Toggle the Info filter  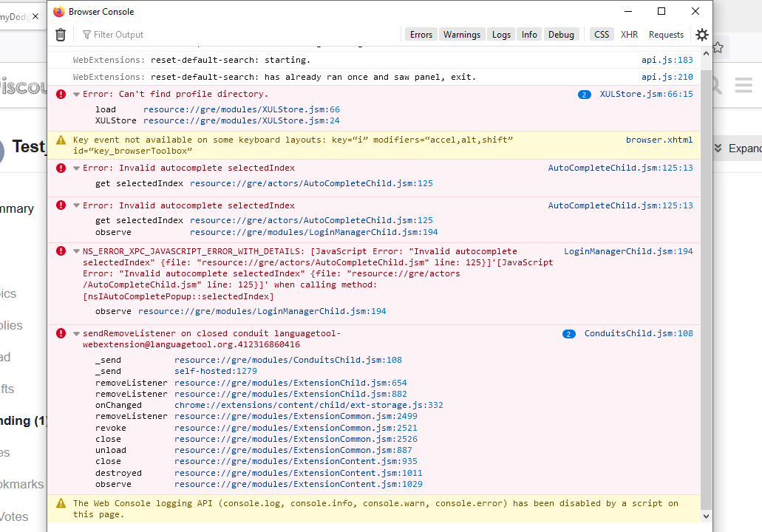pyautogui.click(x=529, y=35)
